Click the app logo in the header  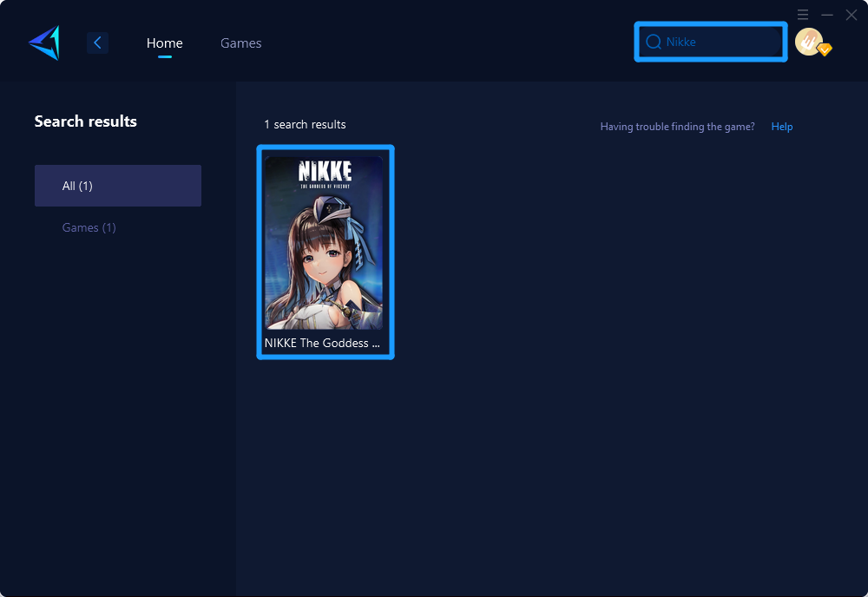(x=44, y=43)
